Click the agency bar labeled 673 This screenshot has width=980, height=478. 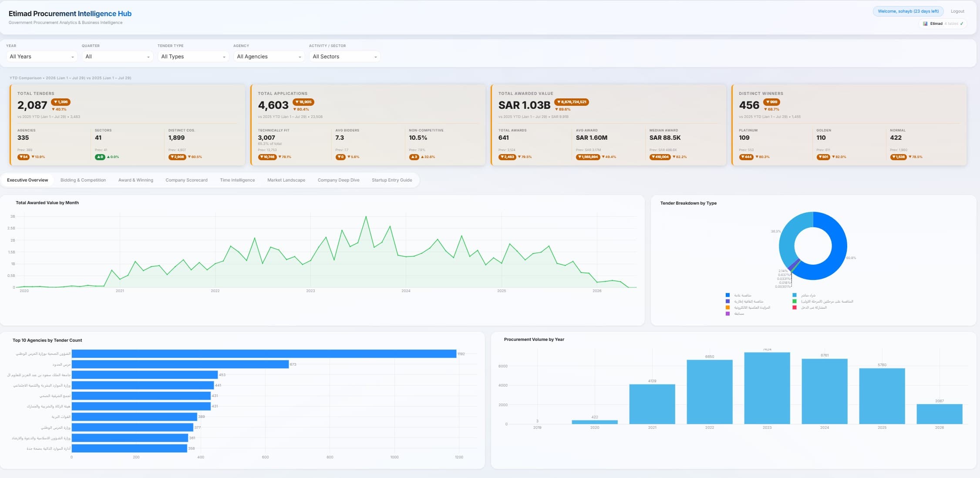tap(180, 364)
